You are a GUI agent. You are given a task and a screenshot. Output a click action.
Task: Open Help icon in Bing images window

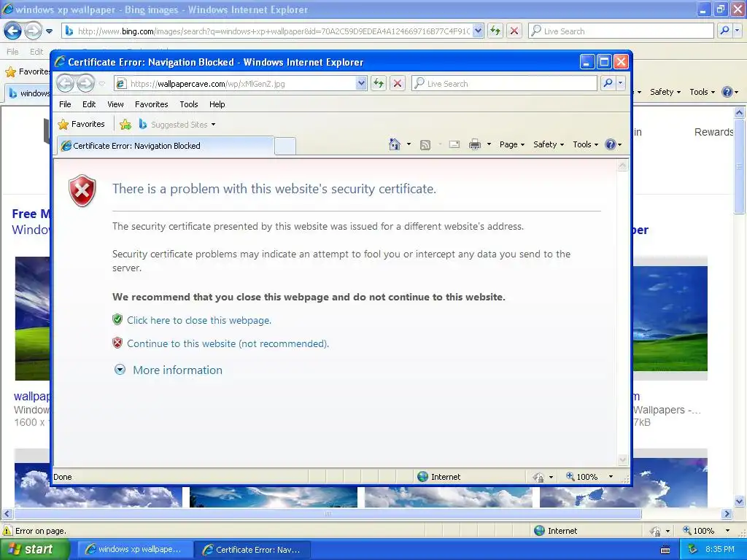coord(727,92)
